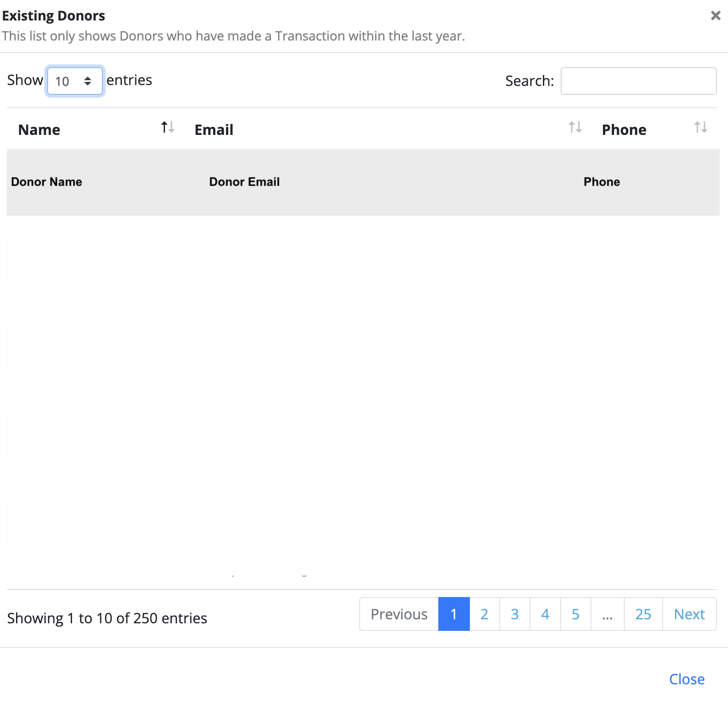
Task: Sort table by Name column arrows
Action: tap(167, 128)
